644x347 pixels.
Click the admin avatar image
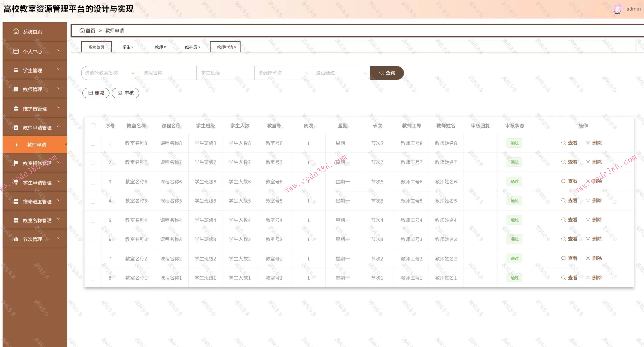(x=618, y=9)
